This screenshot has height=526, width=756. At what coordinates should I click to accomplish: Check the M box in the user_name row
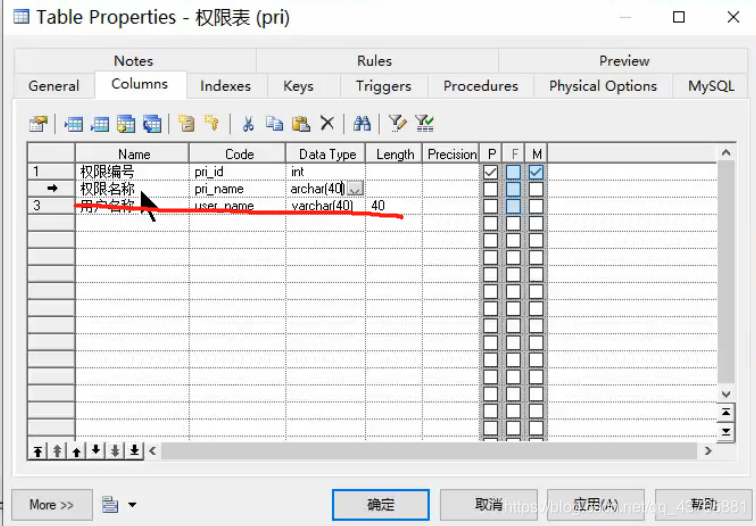click(536, 206)
